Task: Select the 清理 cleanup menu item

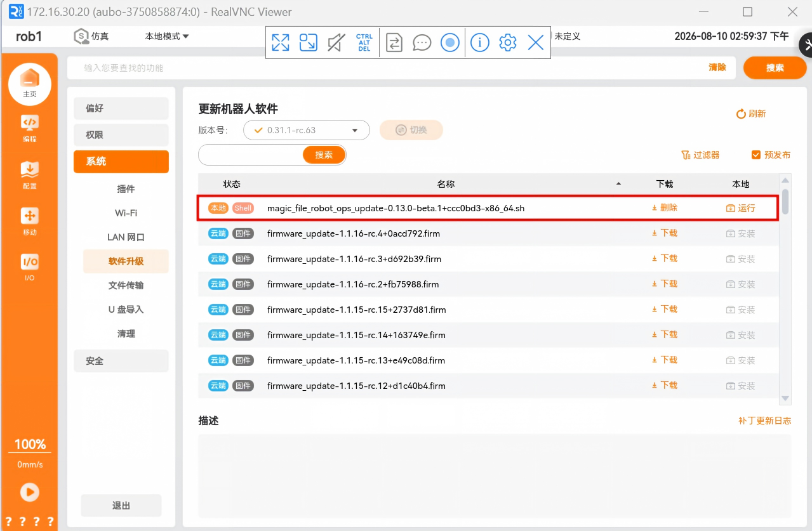Action: pos(126,334)
